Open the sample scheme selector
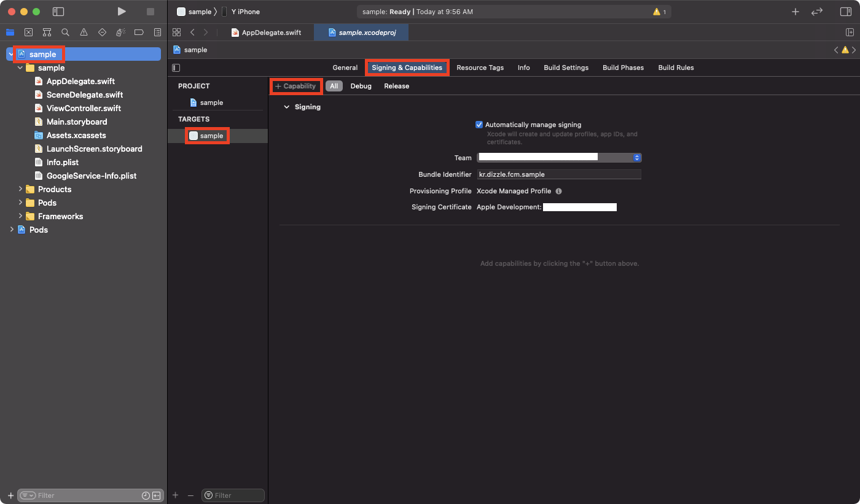The image size is (860, 504). pos(193,12)
